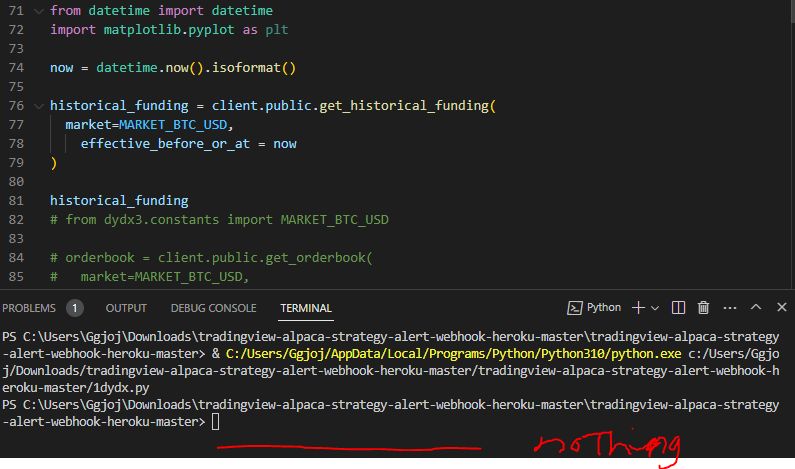The width and height of the screenshot is (795, 469).
Task: Collapse the get_historical_funding call at line 76
Action: pyautogui.click(x=39, y=106)
